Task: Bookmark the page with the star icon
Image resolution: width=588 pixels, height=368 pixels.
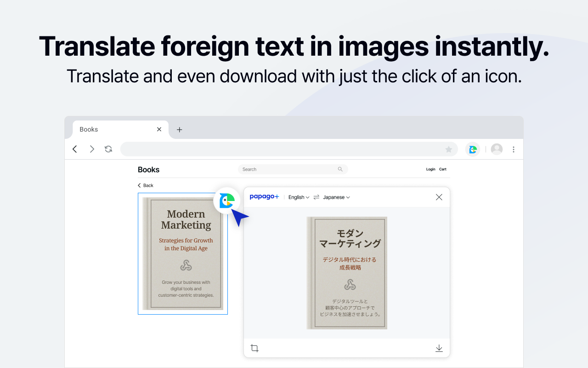Action: tap(449, 149)
